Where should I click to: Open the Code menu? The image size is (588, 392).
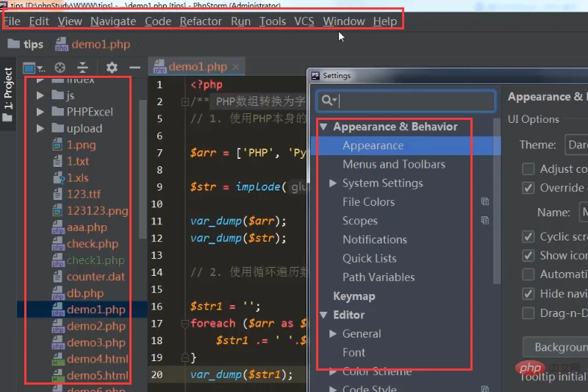158,21
